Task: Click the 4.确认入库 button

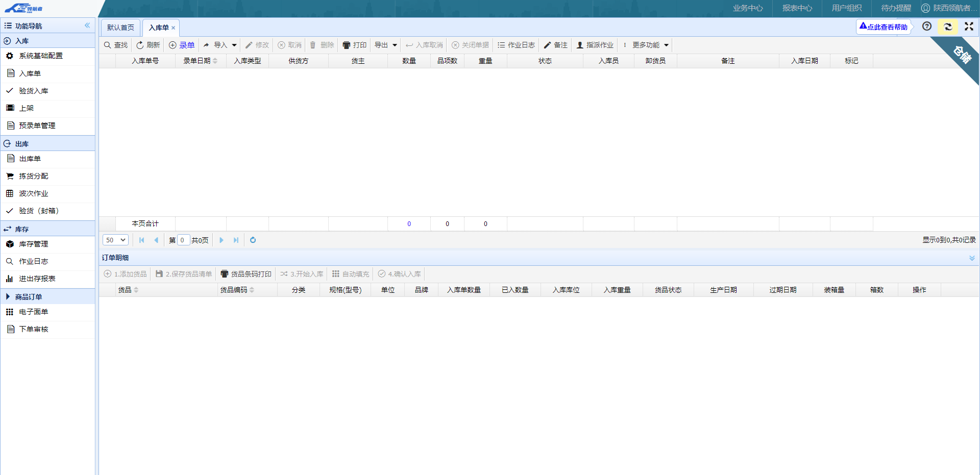Action: coord(400,274)
